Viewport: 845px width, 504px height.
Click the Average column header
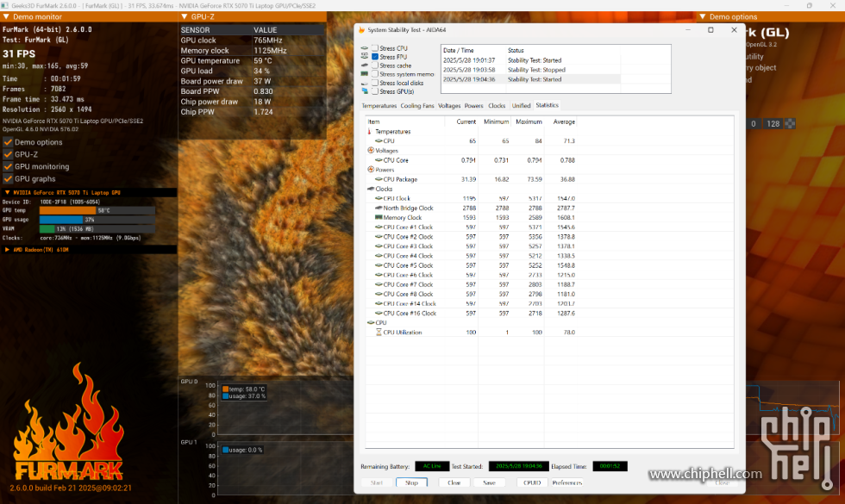click(x=564, y=121)
